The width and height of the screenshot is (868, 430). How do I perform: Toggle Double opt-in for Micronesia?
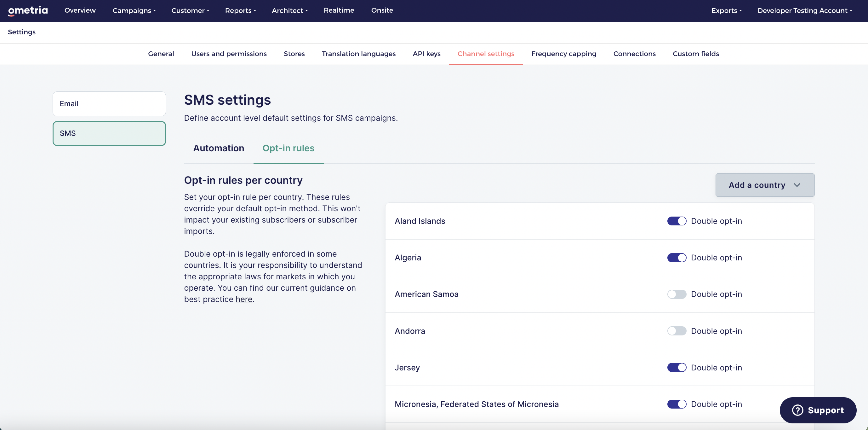[x=677, y=404]
